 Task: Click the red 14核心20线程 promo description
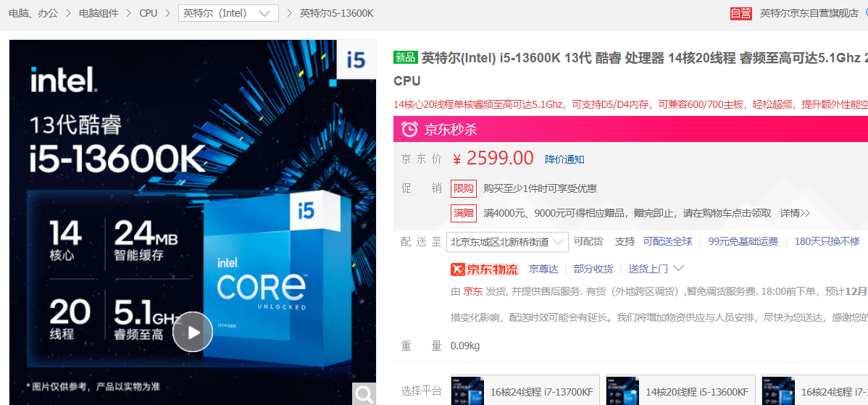[630, 104]
